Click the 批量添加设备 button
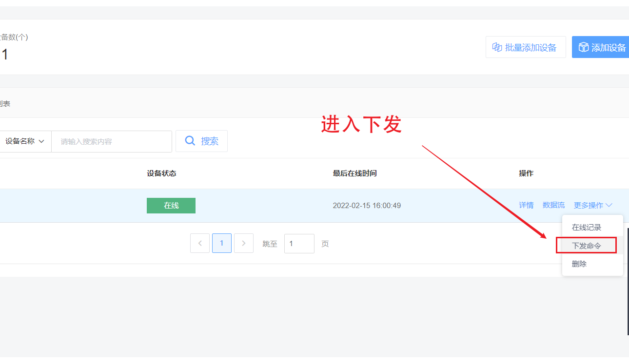629x364 pixels. (x=526, y=47)
